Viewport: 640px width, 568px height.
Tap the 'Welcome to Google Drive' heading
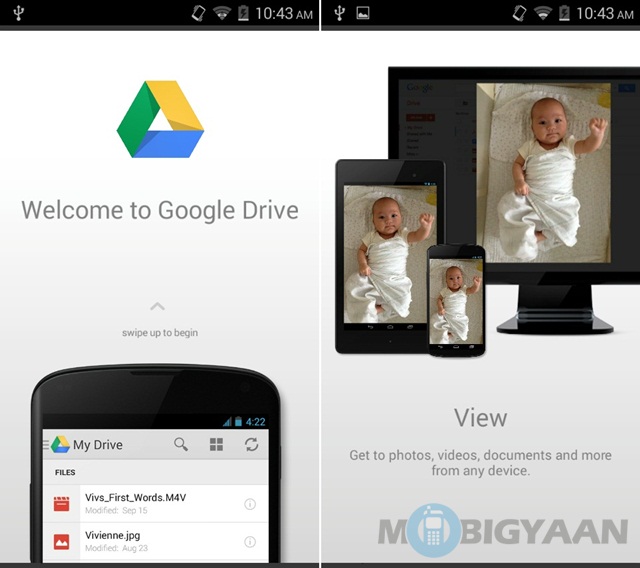pyautogui.click(x=160, y=211)
